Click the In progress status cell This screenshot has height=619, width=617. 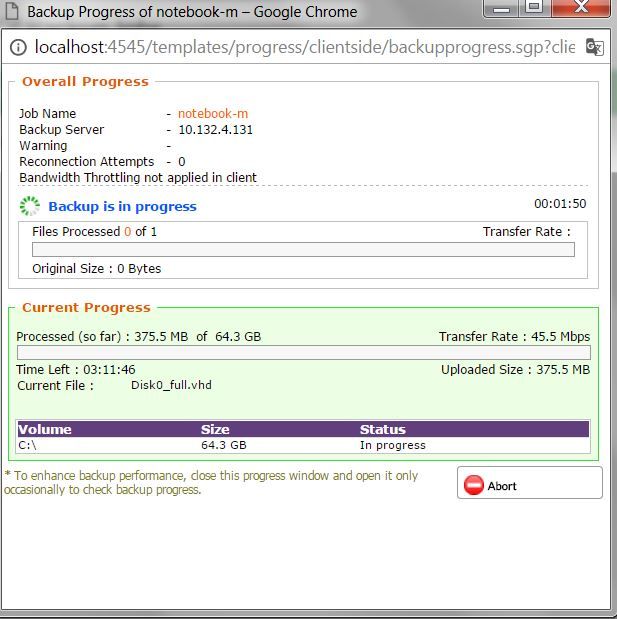tap(393, 445)
